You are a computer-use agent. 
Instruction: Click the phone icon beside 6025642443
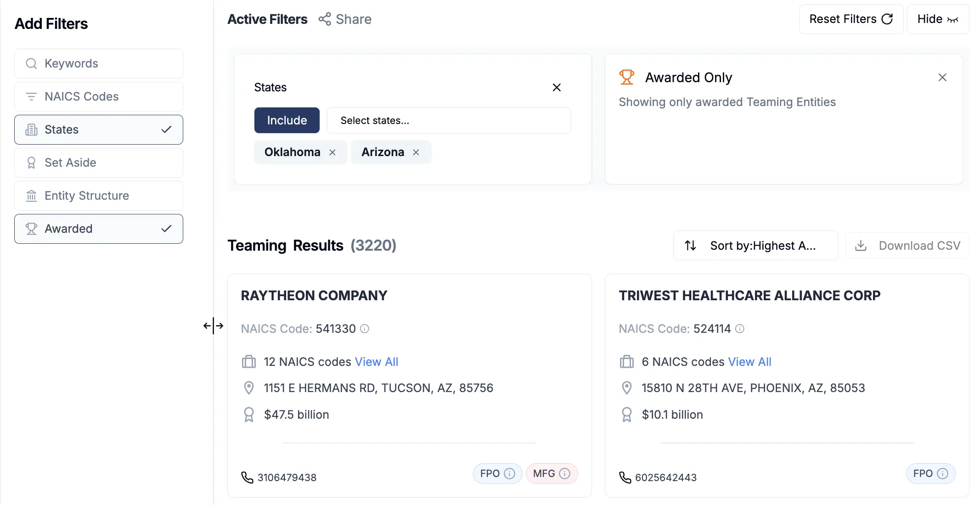tap(625, 477)
